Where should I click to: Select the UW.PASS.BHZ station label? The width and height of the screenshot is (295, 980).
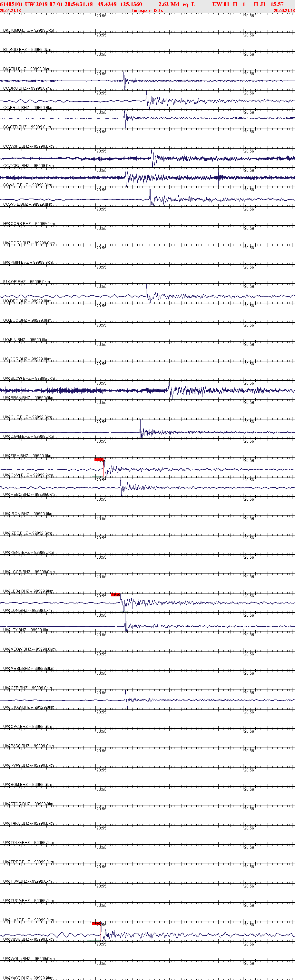(x=29, y=746)
